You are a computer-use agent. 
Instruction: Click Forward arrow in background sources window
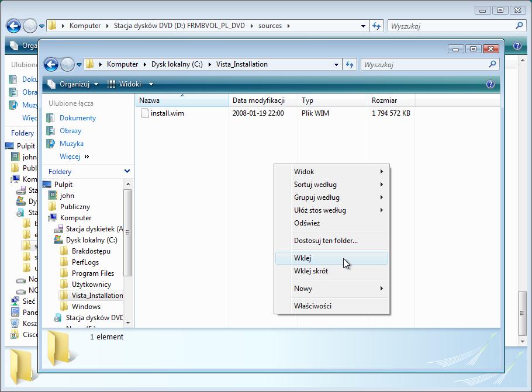point(30,26)
